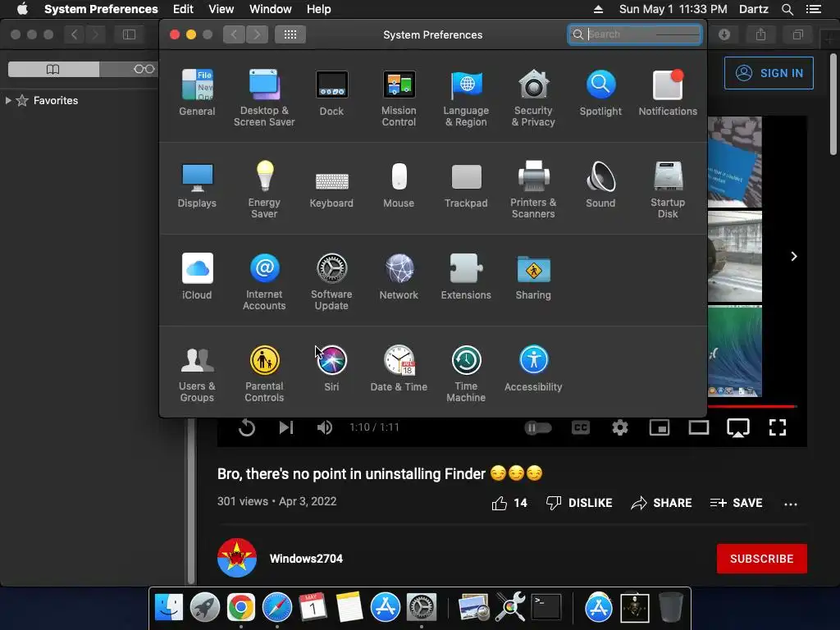The width and height of the screenshot is (840, 630).
Task: Toggle closed captions on the video
Action: click(x=581, y=427)
